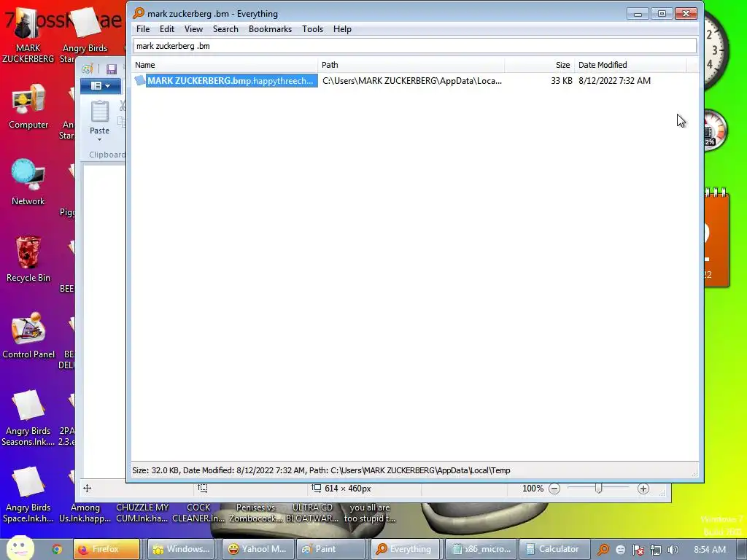Image resolution: width=747 pixels, height=560 pixels.
Task: Click the Start button on the taskbar
Action: point(20,548)
